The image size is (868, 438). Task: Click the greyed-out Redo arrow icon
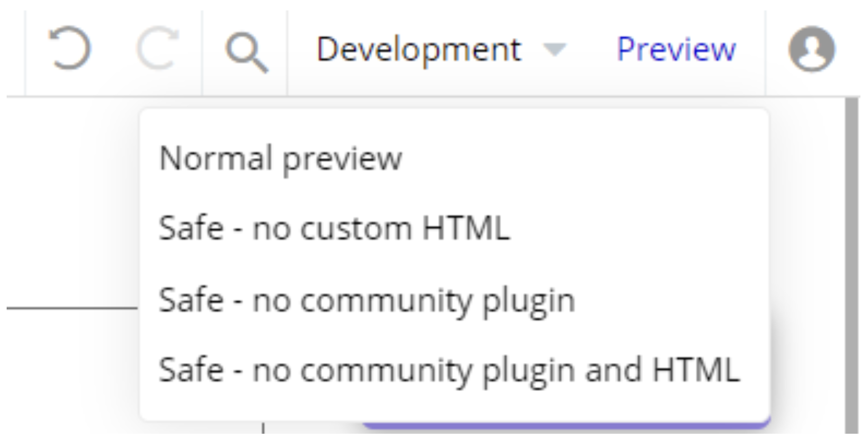(157, 49)
